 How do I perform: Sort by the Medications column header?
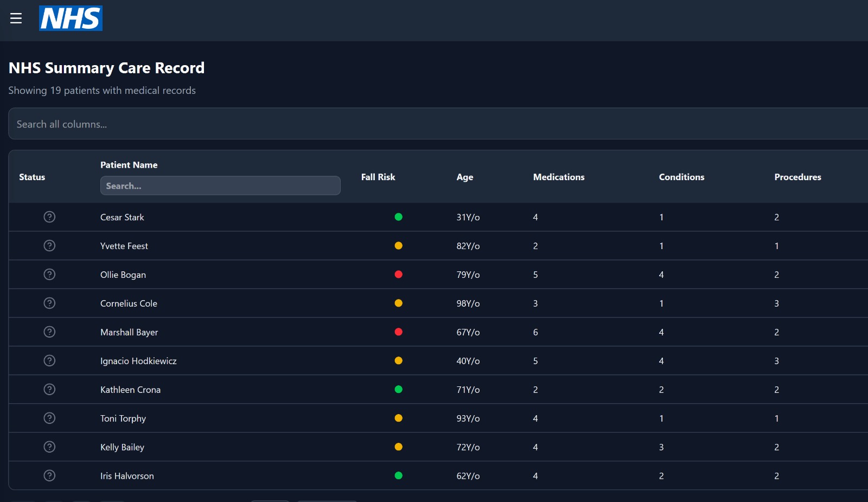[x=558, y=177]
